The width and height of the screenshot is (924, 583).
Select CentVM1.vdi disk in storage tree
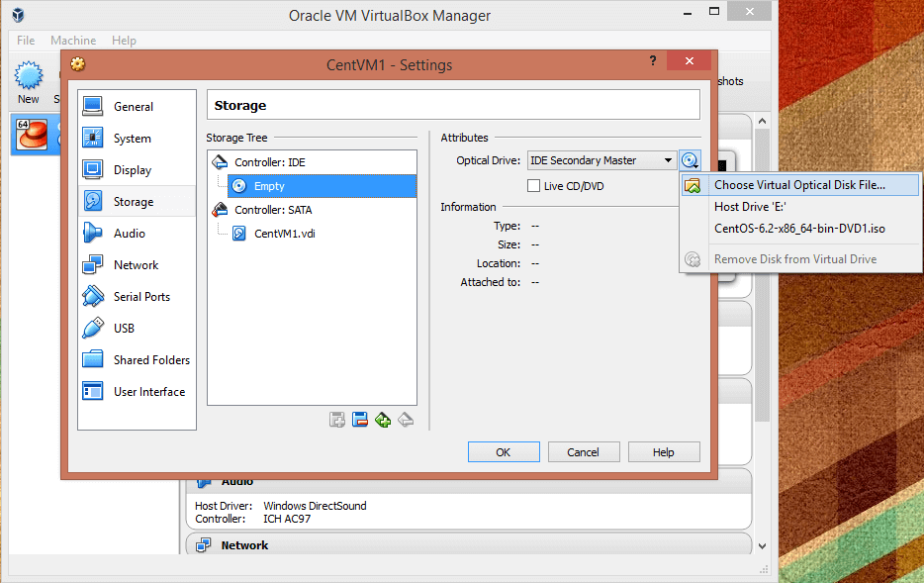point(285,234)
